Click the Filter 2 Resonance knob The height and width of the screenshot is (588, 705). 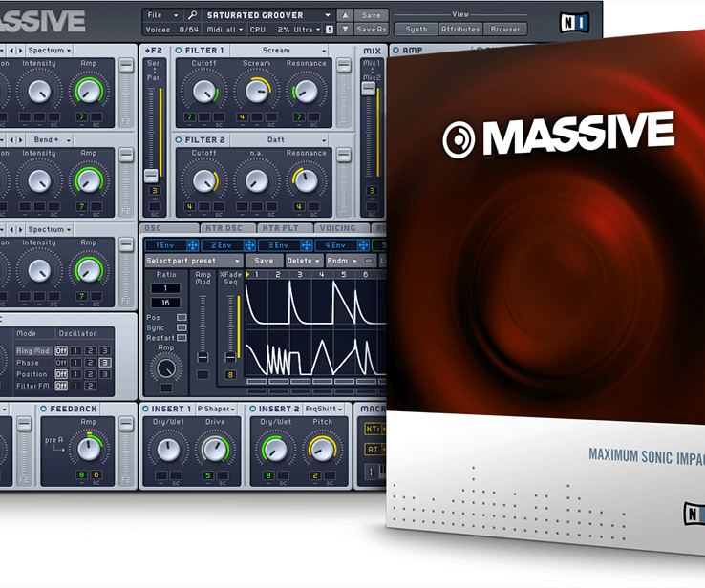pyautogui.click(x=306, y=181)
